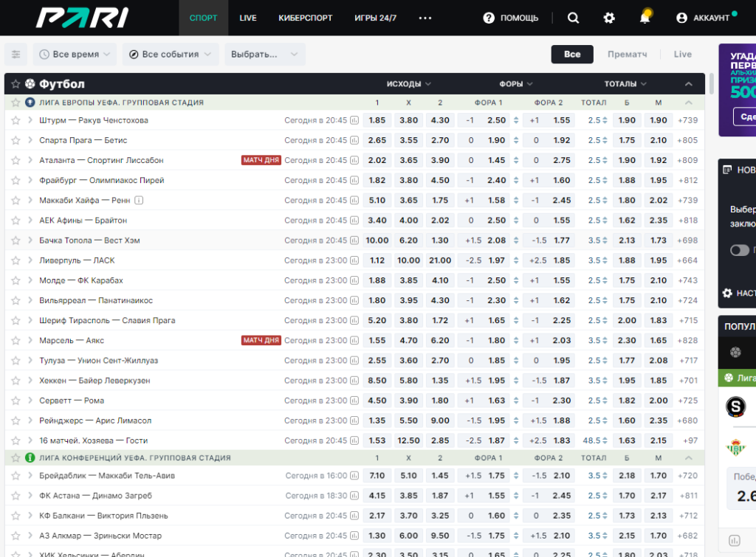Expand the Молде — ФК Карабах row arrow
Viewport: 756px width, 557px height.
[x=30, y=280]
